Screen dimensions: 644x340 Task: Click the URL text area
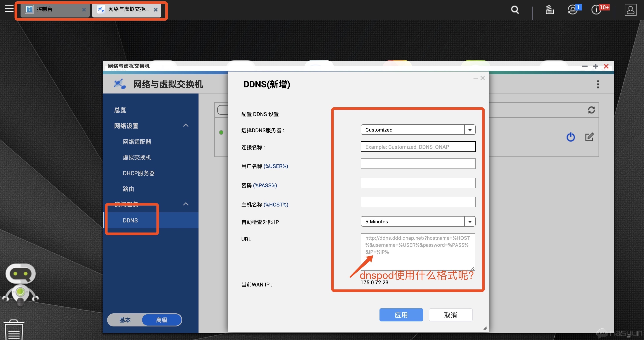(418, 252)
